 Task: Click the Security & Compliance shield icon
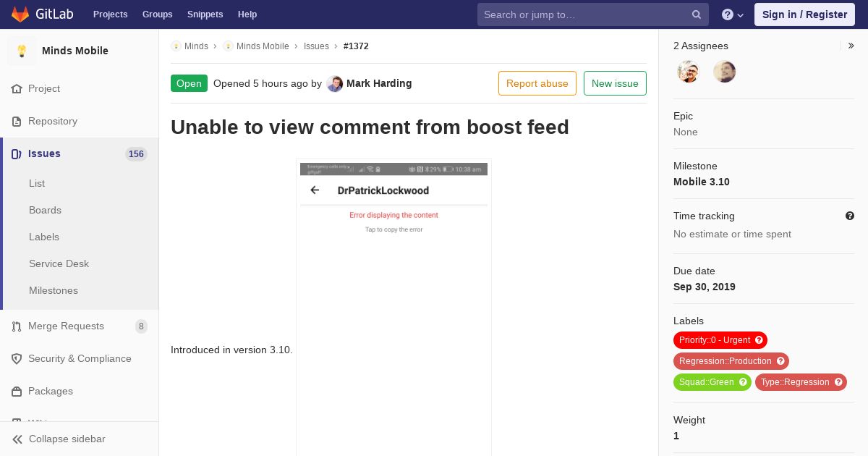[x=17, y=359]
